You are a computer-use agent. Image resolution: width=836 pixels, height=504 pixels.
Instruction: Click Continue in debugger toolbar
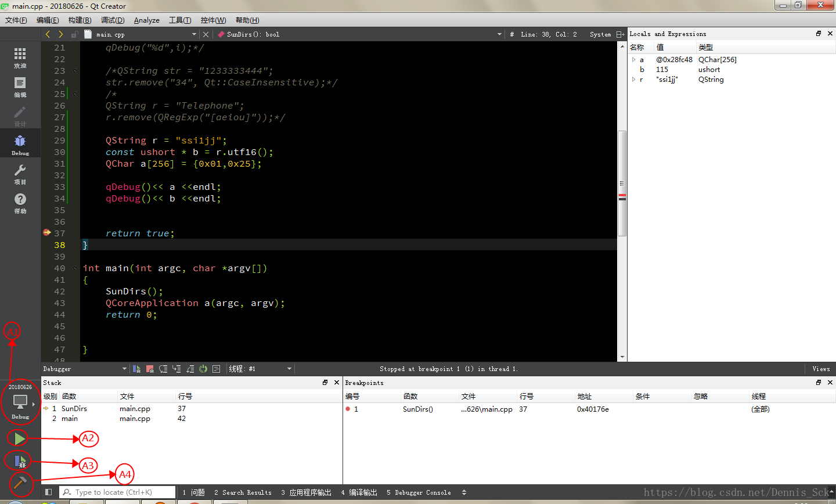(x=137, y=369)
